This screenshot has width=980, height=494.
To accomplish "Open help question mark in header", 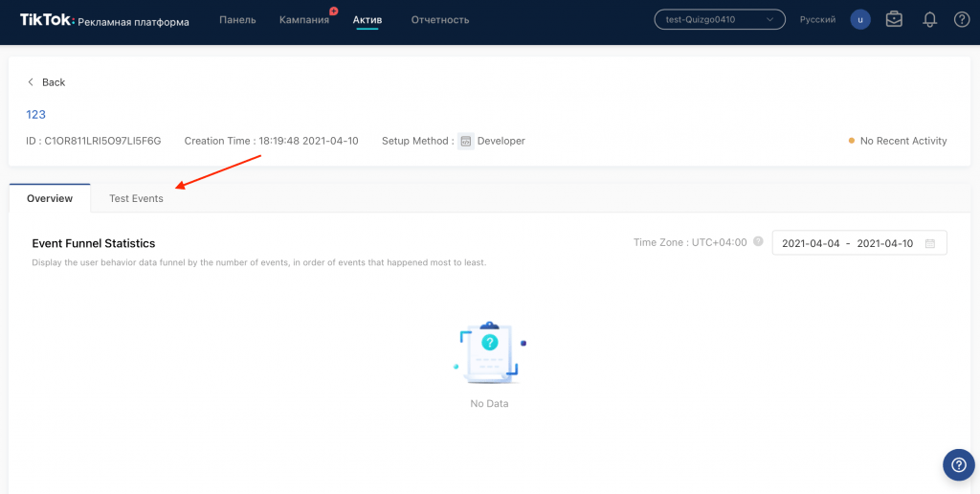I will pos(962,19).
